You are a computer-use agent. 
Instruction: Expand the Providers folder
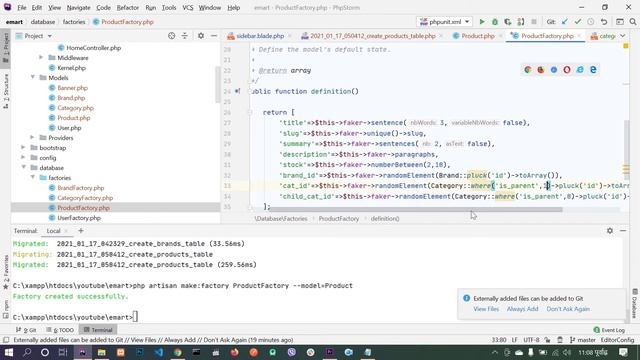(x=32, y=138)
